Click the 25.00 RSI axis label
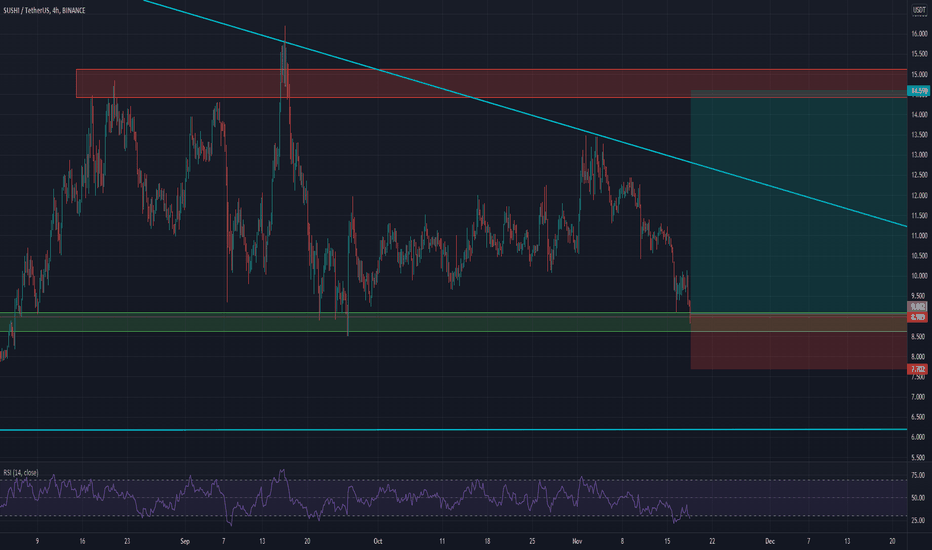This screenshot has width=932, height=550. coord(918,520)
